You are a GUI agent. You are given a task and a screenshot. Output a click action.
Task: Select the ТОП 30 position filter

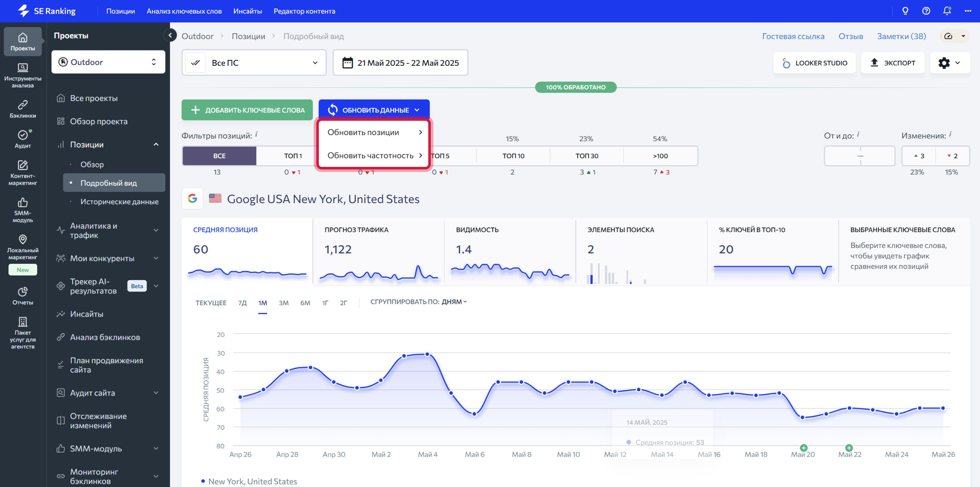pos(586,156)
